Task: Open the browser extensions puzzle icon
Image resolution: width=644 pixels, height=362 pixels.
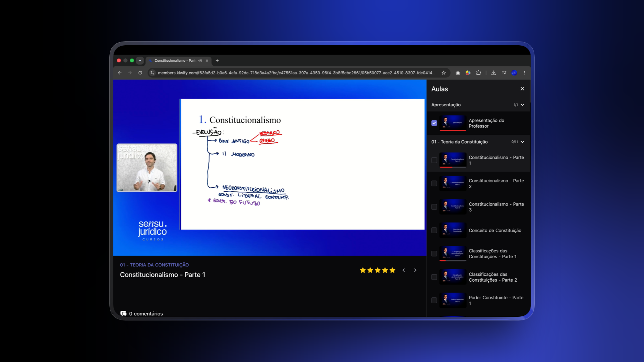Action: 478,73
